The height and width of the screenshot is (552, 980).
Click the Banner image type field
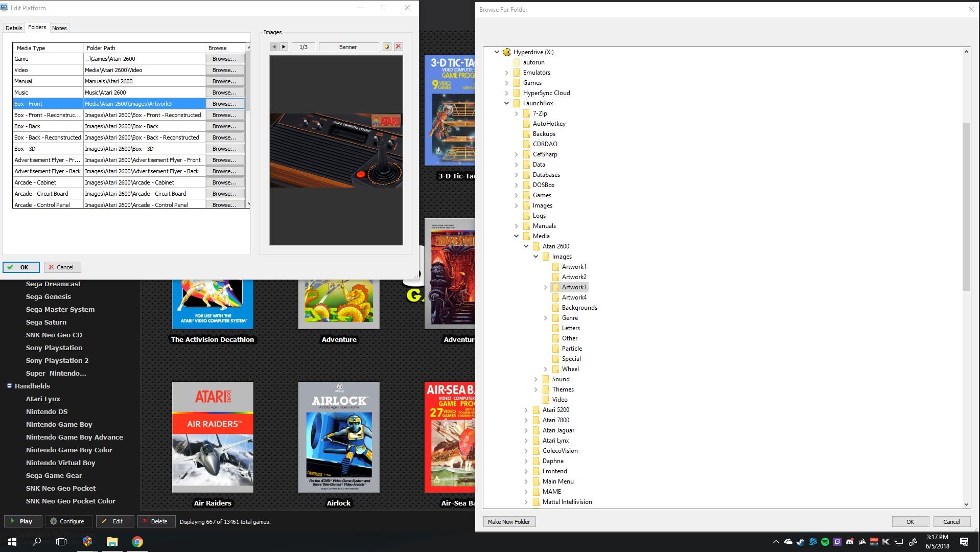[348, 47]
